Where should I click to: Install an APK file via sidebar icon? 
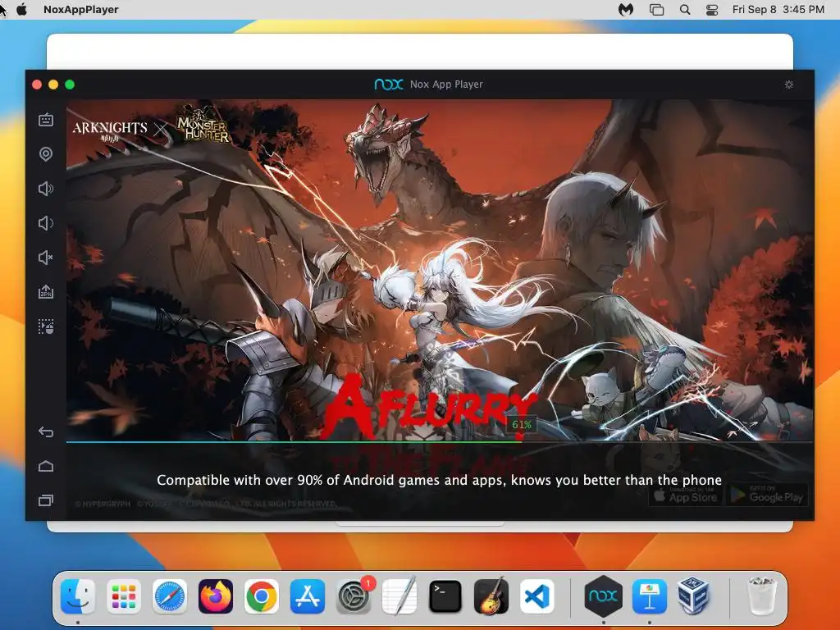[46, 292]
